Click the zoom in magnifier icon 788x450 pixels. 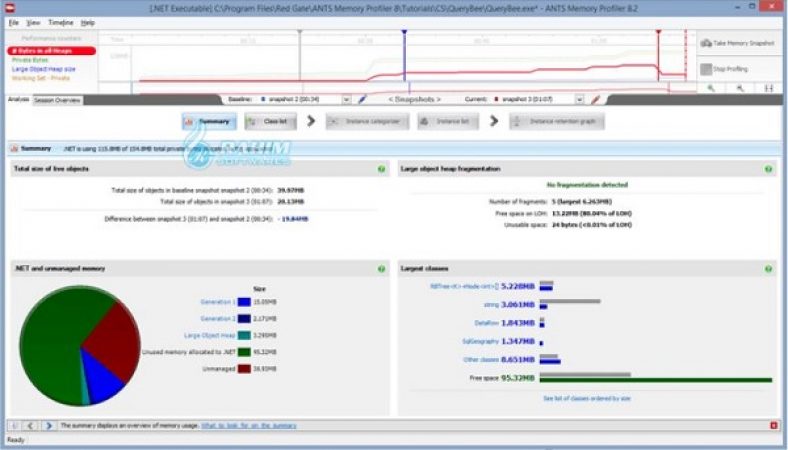tap(711, 88)
